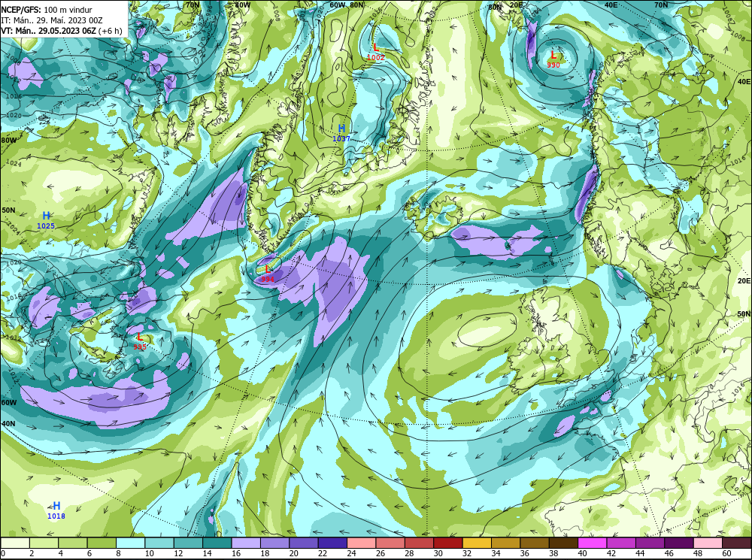
Task: Select the 44–46 purple legend swatch
Action: click(650, 543)
